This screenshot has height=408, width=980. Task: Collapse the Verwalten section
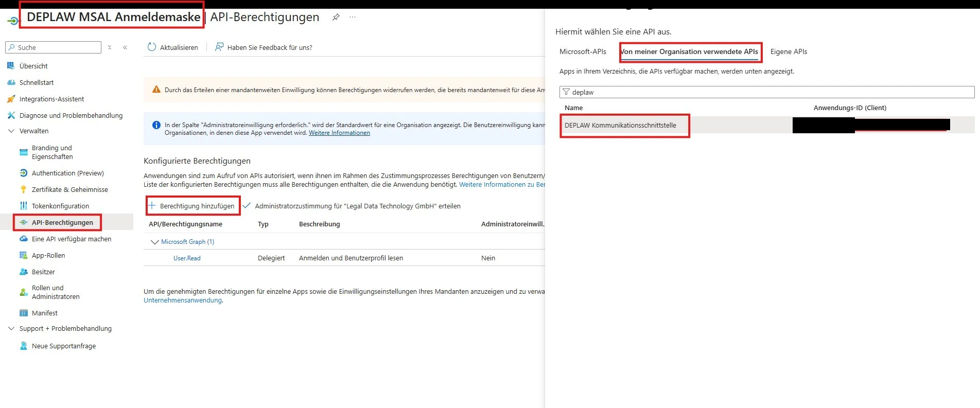11,131
